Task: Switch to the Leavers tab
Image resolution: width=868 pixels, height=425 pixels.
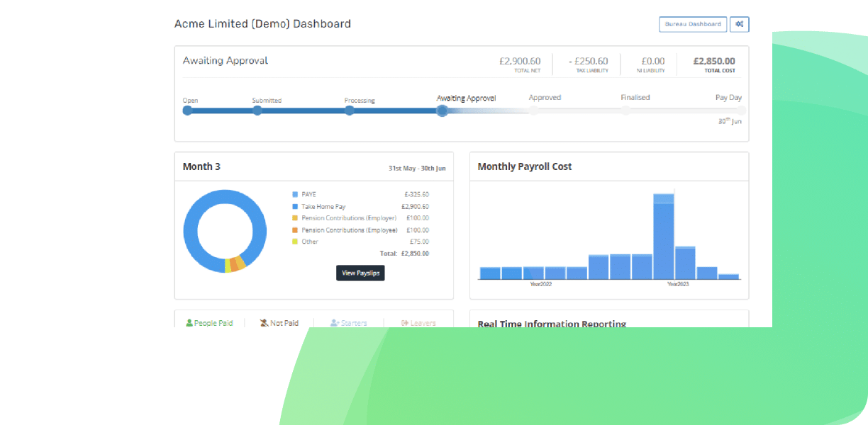Action: pos(418,323)
